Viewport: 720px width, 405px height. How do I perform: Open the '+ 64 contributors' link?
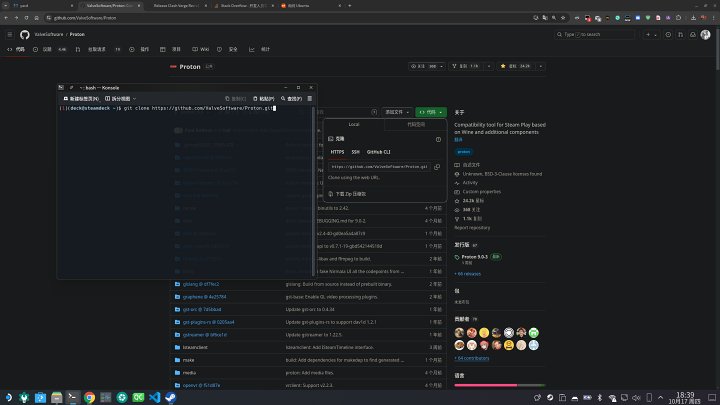click(x=473, y=357)
